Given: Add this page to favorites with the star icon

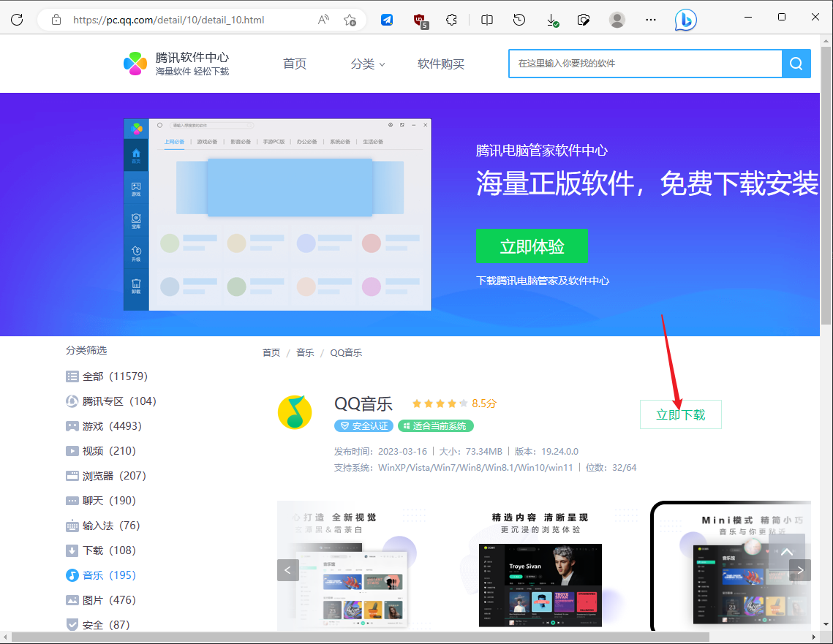Looking at the screenshot, I should 350,20.
